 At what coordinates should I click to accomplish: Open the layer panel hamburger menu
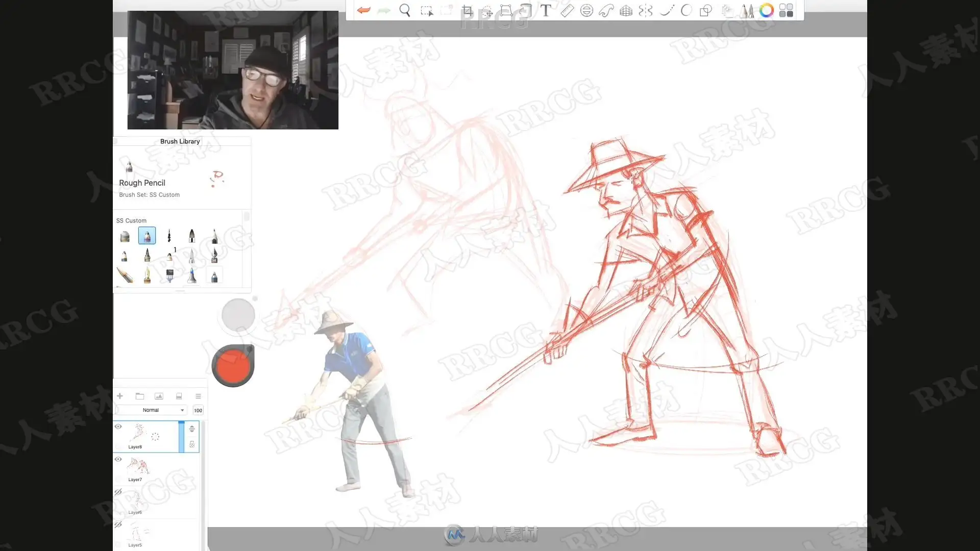[198, 396]
